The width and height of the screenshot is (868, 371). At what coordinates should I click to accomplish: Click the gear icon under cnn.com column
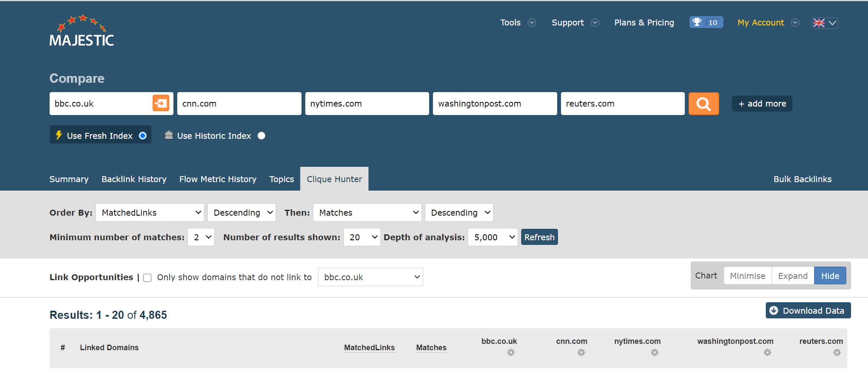coord(581,352)
